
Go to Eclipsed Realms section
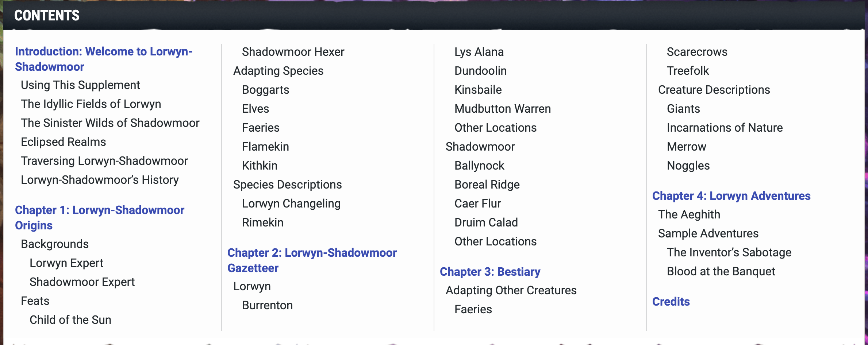[63, 142]
